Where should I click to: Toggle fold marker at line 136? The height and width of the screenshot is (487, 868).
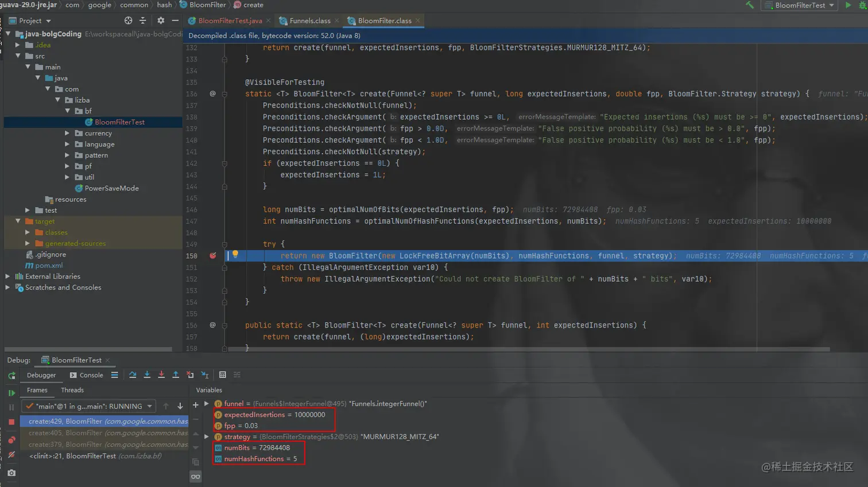[x=224, y=94]
